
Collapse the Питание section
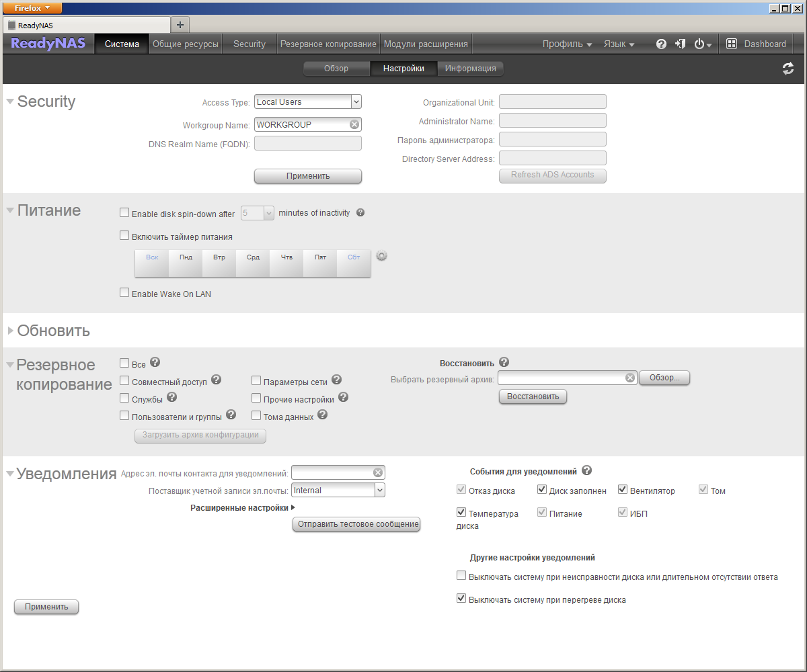click(x=10, y=210)
